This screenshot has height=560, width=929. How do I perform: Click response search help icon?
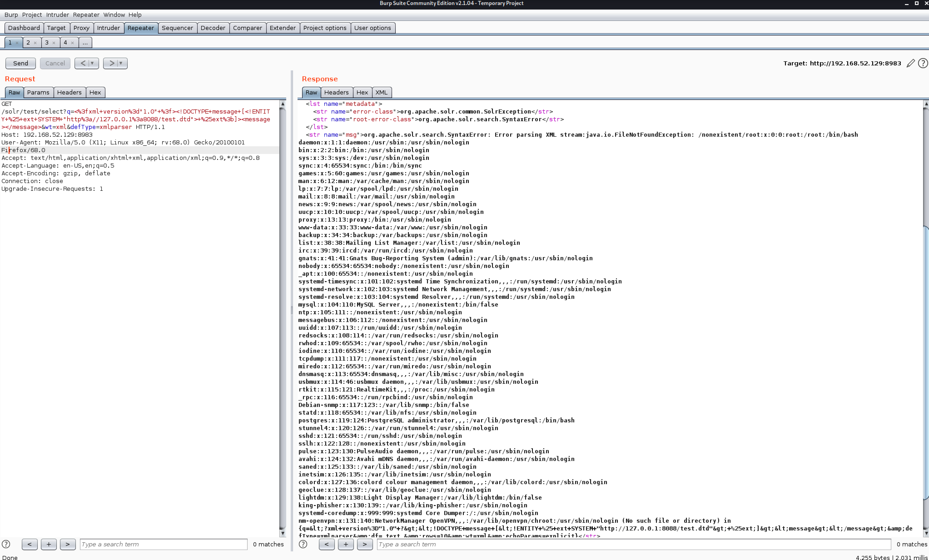click(303, 544)
